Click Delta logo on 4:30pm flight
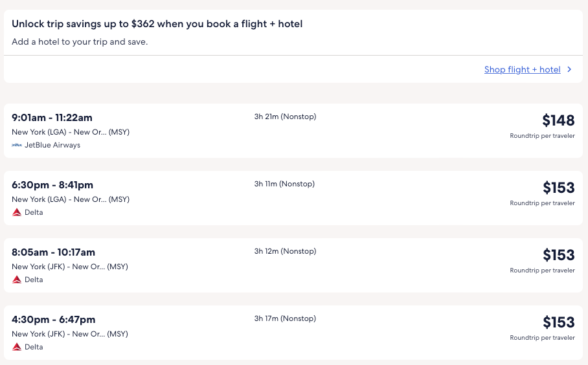The height and width of the screenshot is (365, 588). [x=17, y=347]
